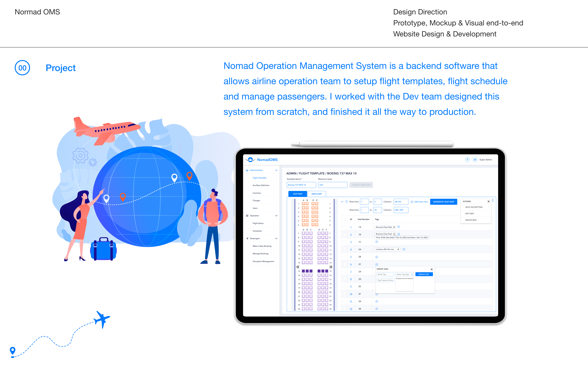
Task: Click the three-dot more options icon
Action: [x=493, y=200]
